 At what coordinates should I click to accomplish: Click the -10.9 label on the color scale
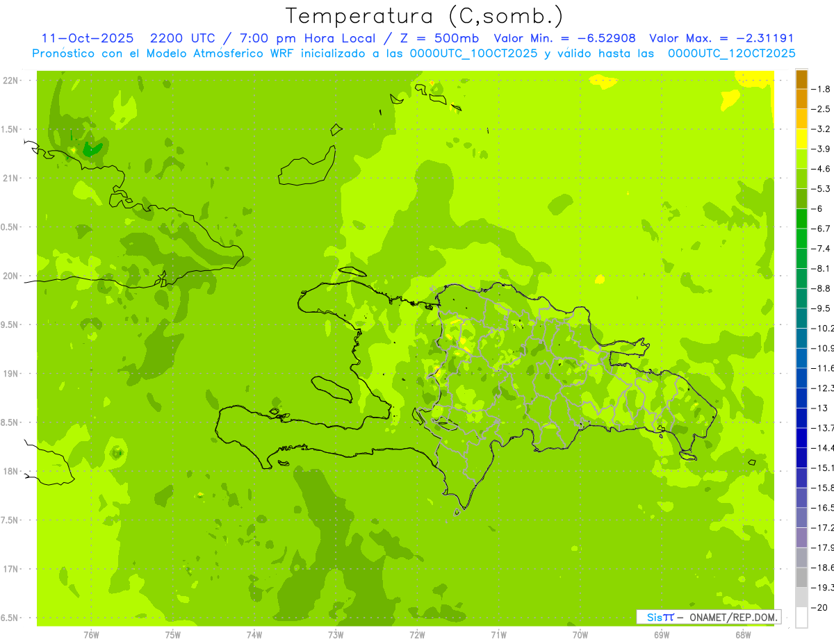(x=824, y=348)
